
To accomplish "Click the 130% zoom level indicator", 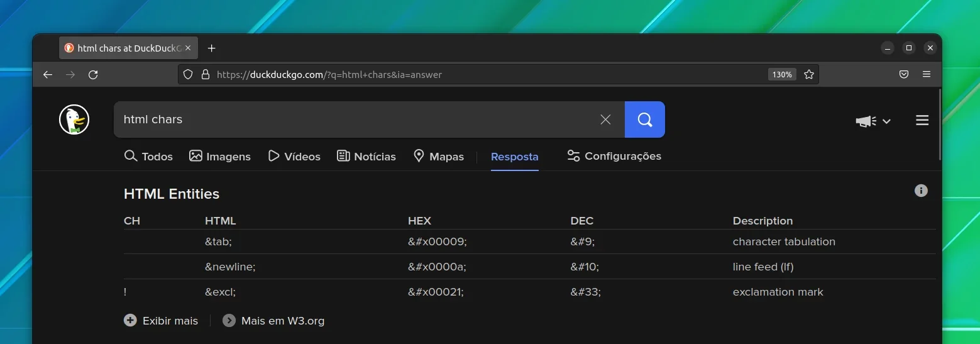I will (x=782, y=74).
